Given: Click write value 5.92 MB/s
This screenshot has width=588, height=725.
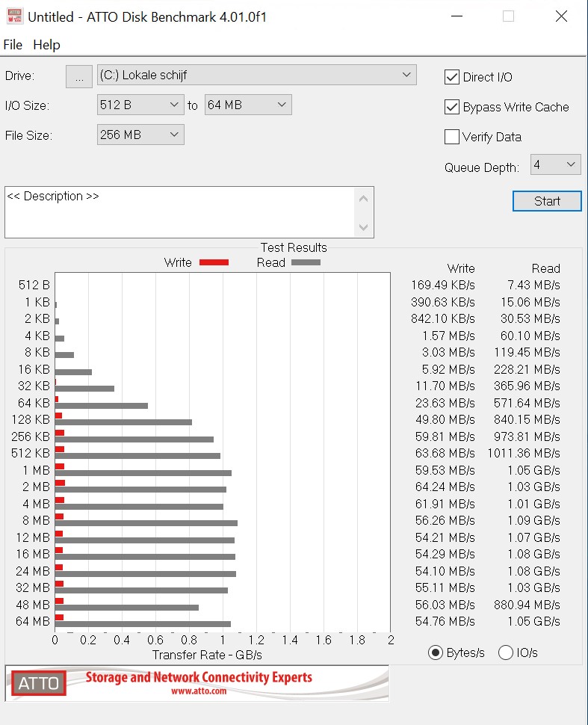Looking at the screenshot, I should (x=448, y=369).
